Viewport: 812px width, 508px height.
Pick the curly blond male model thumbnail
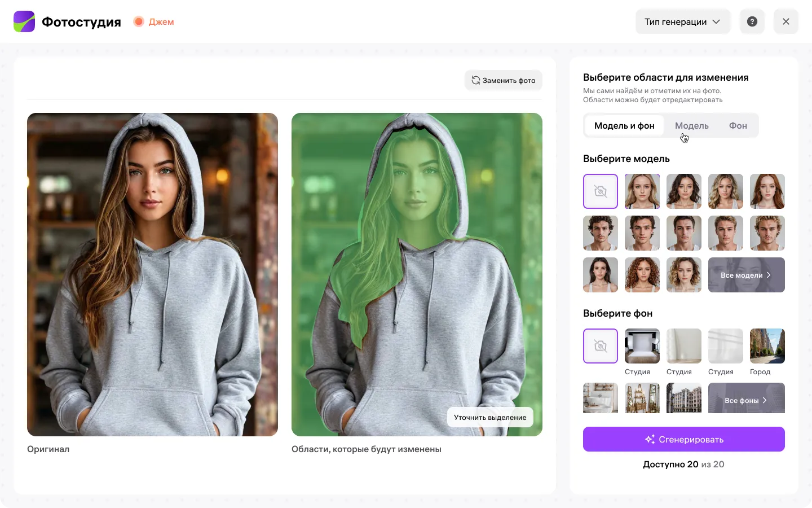(767, 233)
